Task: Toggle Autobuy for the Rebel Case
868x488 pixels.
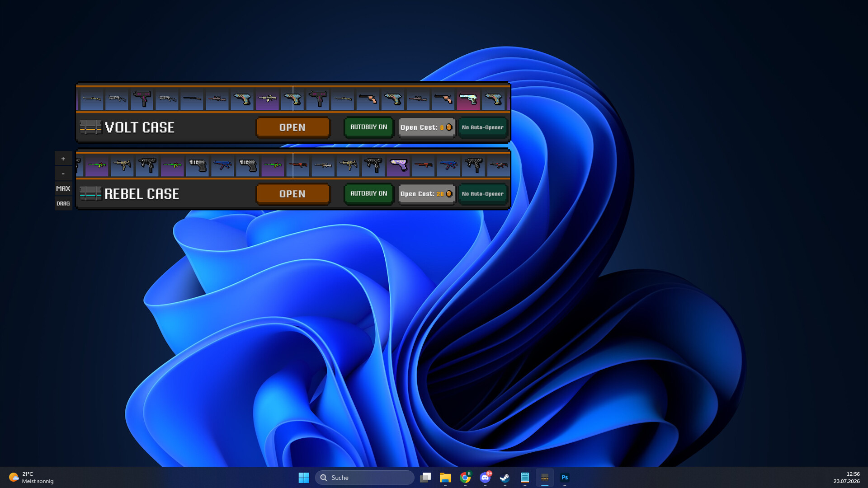Action: (x=369, y=193)
